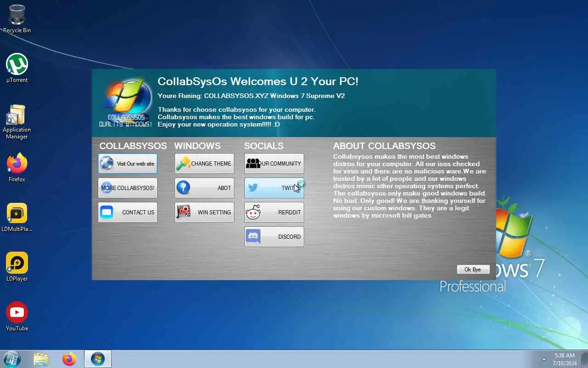Screen dimensions: 588x368
Task: Click 'Enjoy your new operation system' text
Action: point(219,125)
